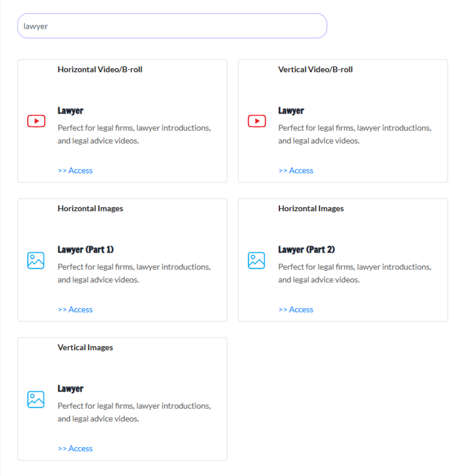Click the "Horizontal Video/B-roll" heading
Screen dimensions: 464x476
point(100,69)
